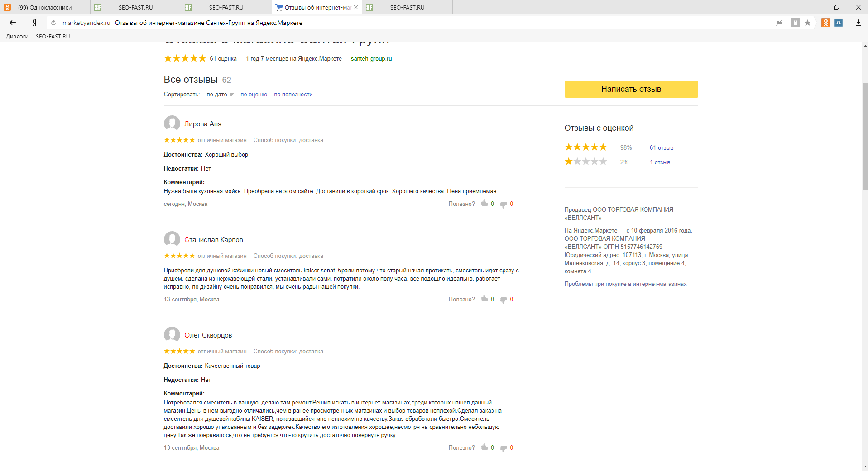Viewport: 868px width, 471px height.
Task: Open the blue extension icon in toolbar
Action: 839,23
